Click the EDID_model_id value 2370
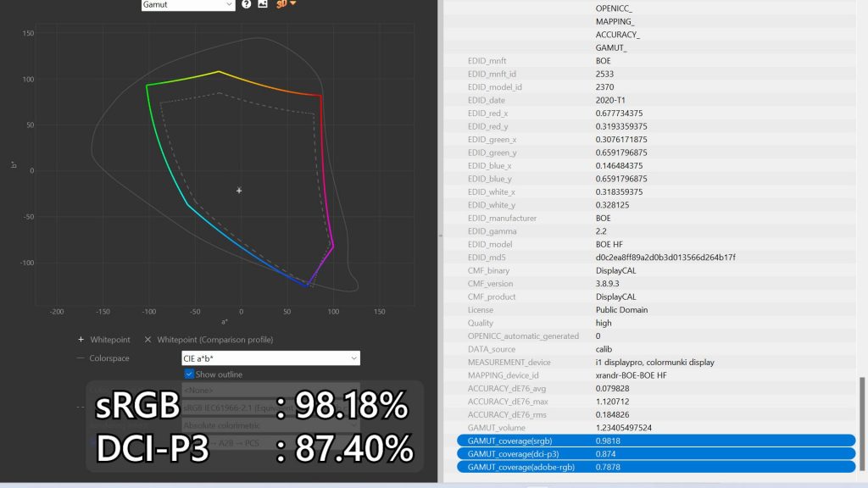 click(604, 87)
